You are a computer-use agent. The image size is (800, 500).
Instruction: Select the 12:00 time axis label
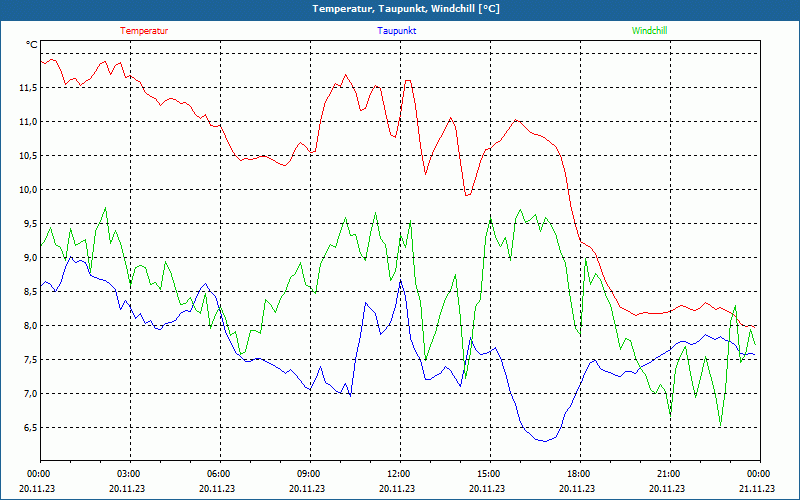399,474
